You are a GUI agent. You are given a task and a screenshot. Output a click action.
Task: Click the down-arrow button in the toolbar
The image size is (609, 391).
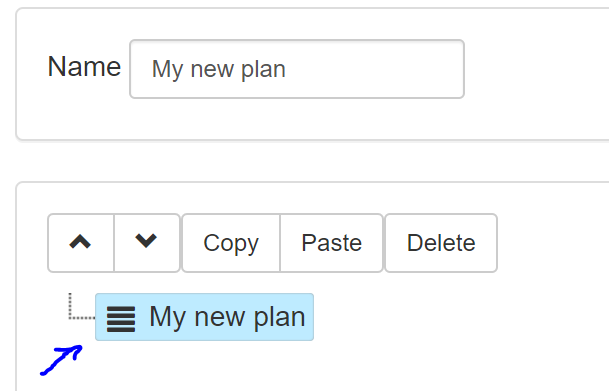click(x=147, y=243)
